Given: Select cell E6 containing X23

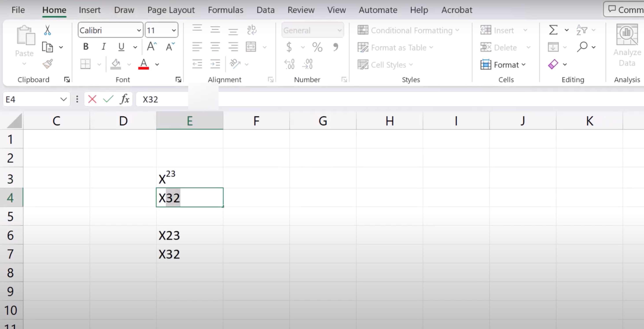Looking at the screenshot, I should pos(190,235).
